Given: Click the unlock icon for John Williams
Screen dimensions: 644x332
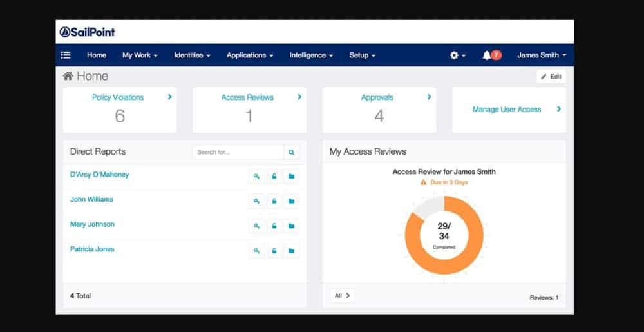Looking at the screenshot, I should point(274,201).
